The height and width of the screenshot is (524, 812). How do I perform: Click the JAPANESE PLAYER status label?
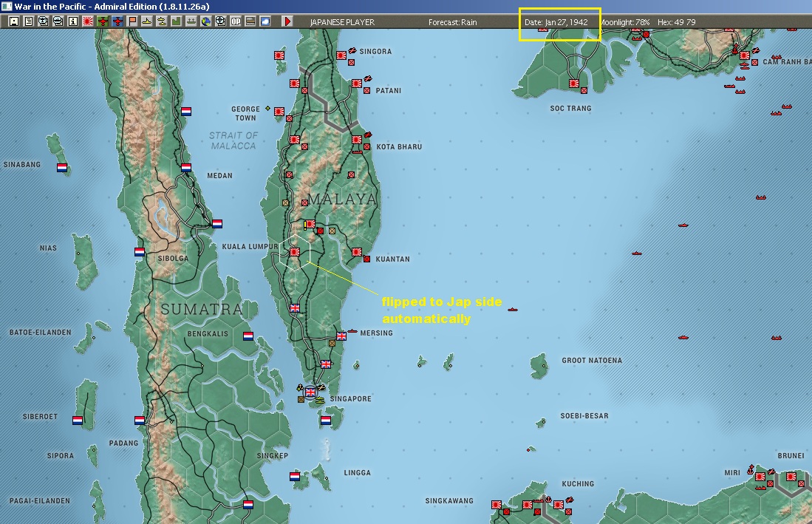click(x=342, y=22)
